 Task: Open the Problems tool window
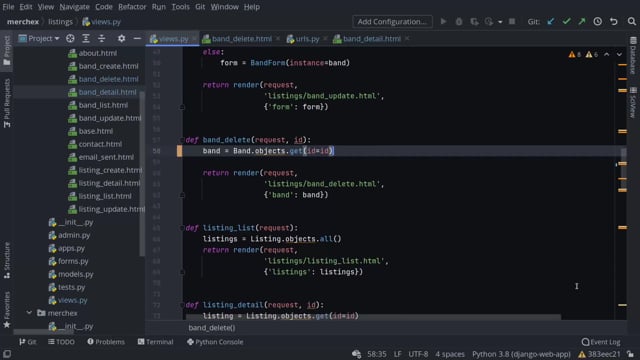[106, 342]
